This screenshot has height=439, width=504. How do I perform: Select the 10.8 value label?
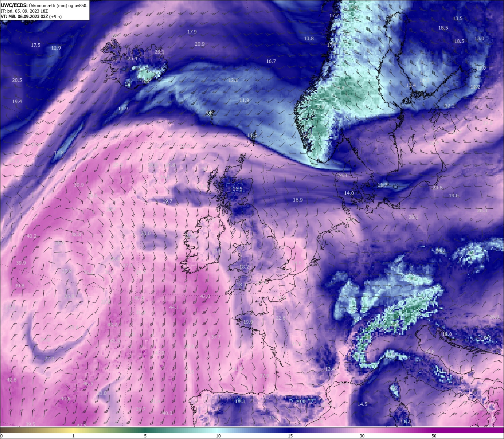[x=447, y=334]
